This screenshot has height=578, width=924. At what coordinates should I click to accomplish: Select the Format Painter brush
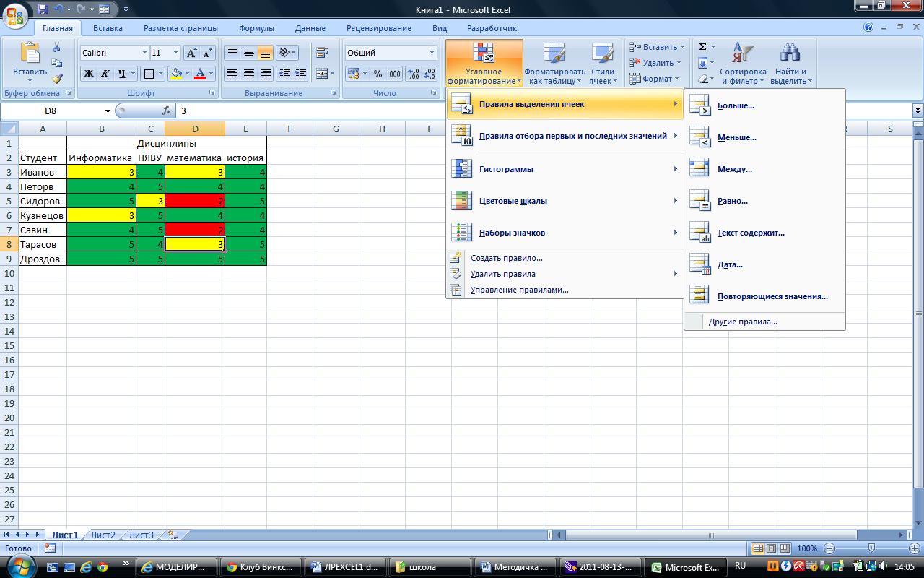[57, 78]
